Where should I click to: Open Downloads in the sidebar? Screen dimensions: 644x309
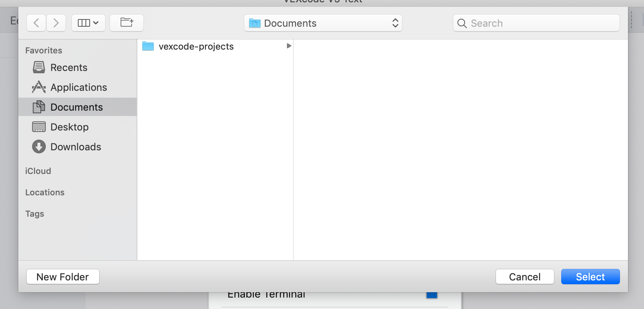(x=76, y=147)
